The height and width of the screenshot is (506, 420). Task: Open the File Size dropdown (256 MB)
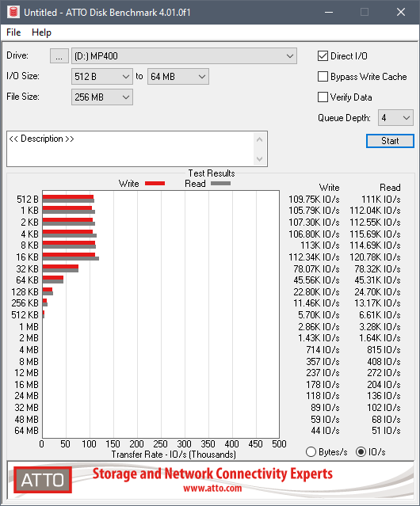pos(102,97)
